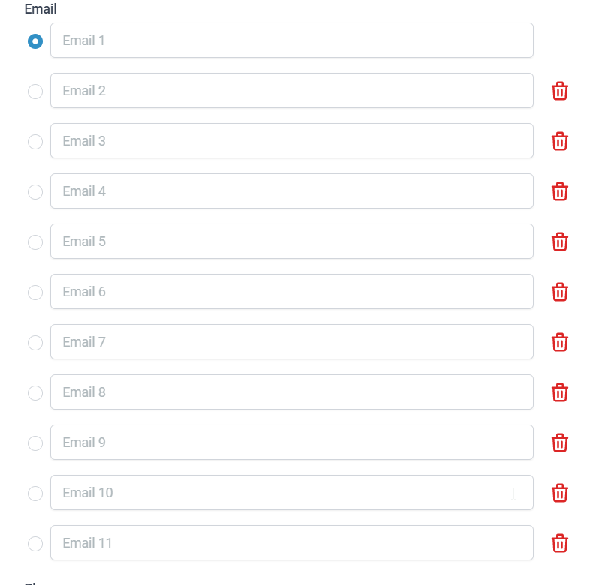Image resolution: width=602 pixels, height=585 pixels.
Task: Focus the Email 1 input field
Action: [292, 40]
